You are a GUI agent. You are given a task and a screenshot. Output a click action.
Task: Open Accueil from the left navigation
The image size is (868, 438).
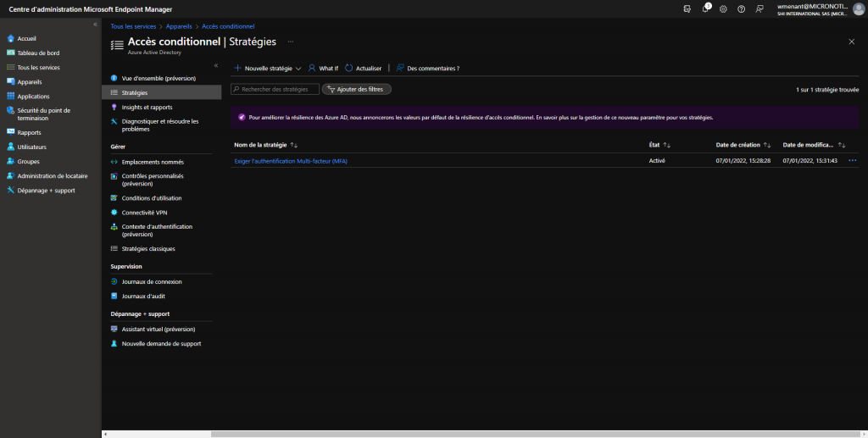pyautogui.click(x=26, y=39)
